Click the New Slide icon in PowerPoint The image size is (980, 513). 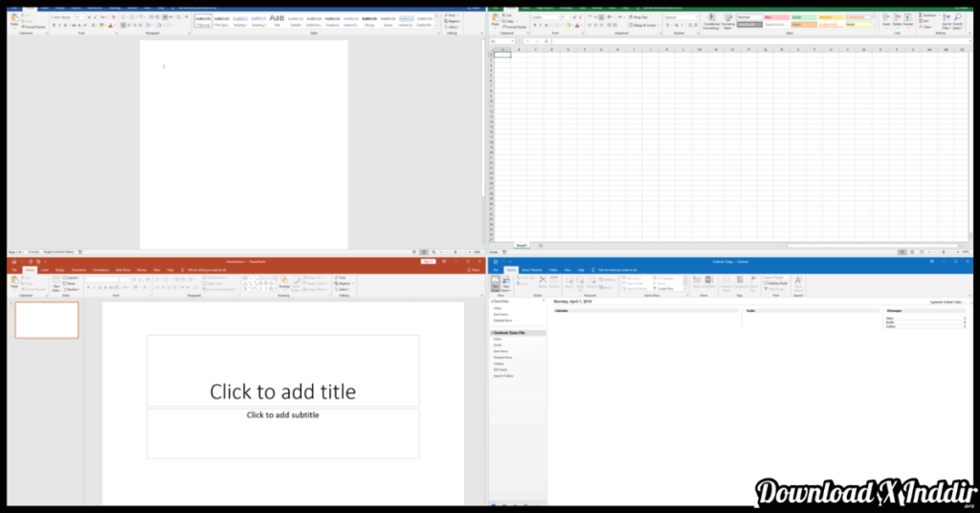[56, 285]
